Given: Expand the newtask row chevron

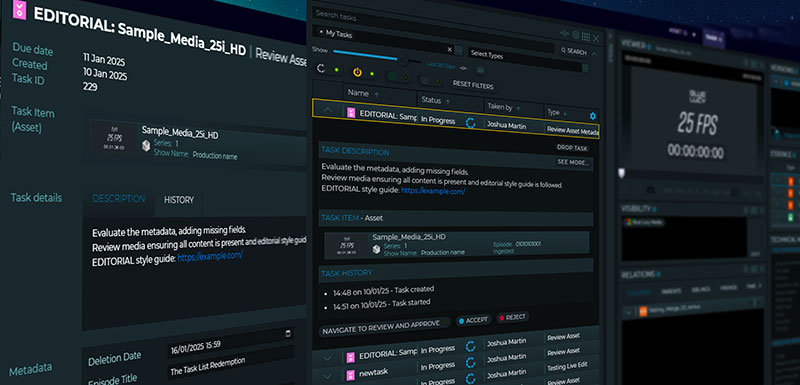Looking at the screenshot, I should 328,376.
